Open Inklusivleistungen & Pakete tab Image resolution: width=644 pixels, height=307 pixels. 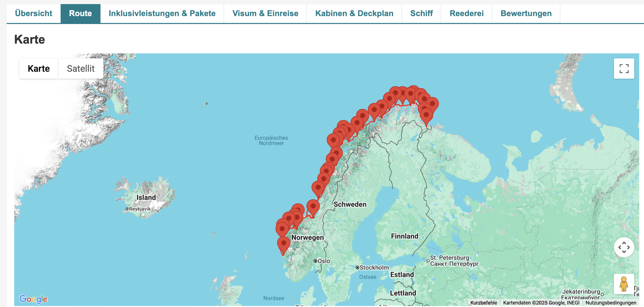pos(162,13)
